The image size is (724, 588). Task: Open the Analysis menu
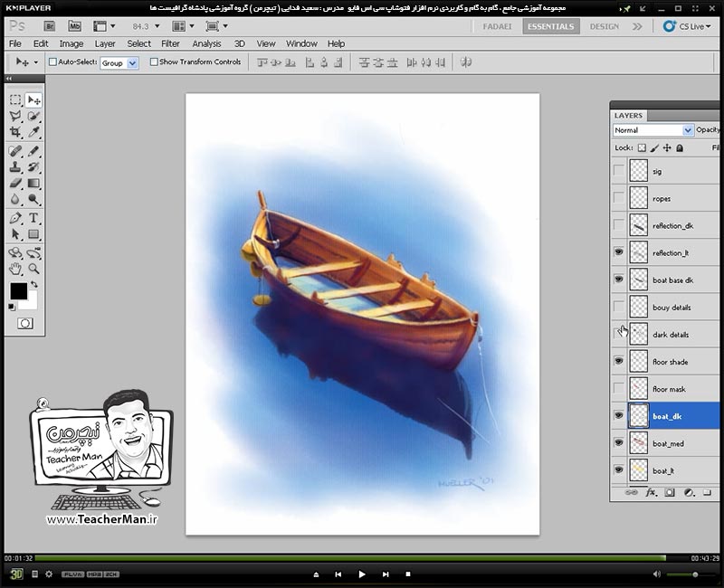point(206,43)
